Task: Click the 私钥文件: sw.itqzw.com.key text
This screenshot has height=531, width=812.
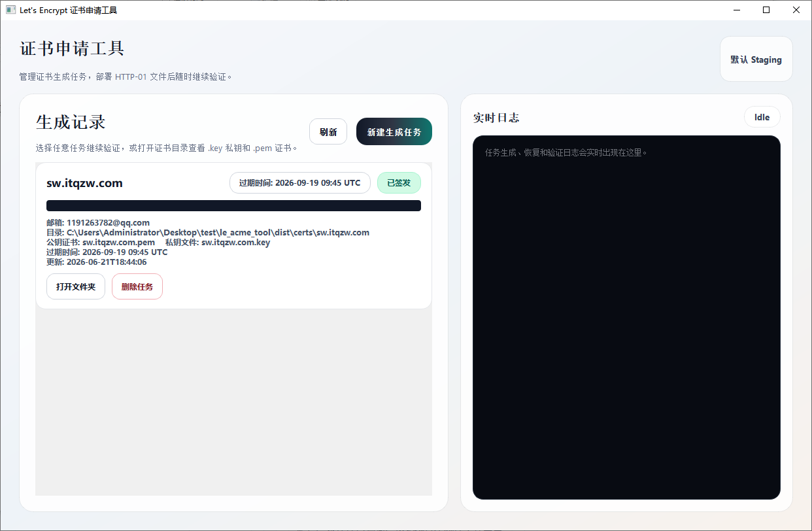Action: (218, 242)
